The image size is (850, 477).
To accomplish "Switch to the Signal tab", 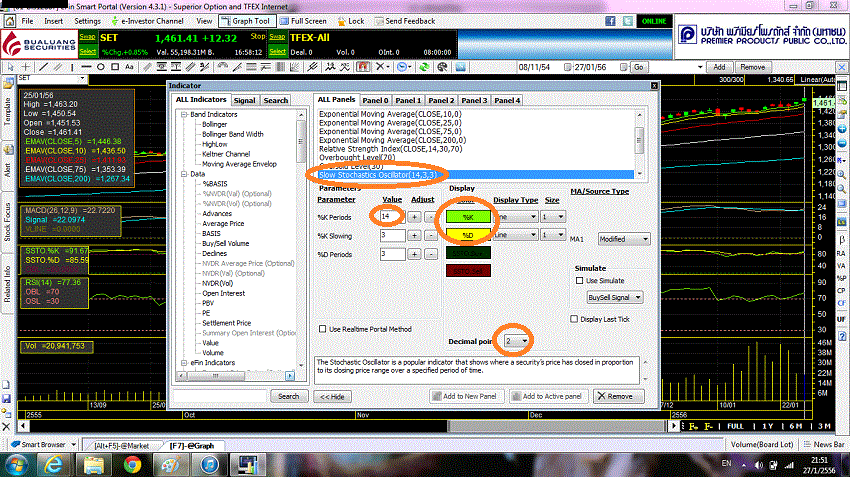I will 244,100.
